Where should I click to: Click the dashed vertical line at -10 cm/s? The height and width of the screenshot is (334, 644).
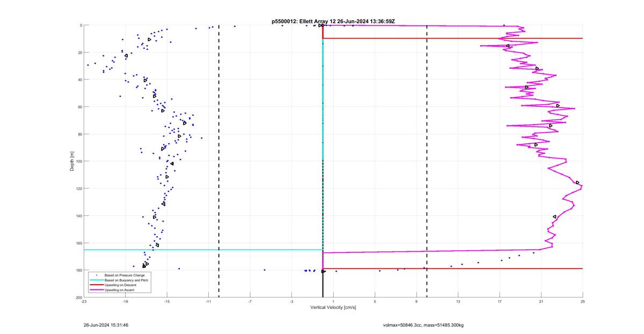219,161
